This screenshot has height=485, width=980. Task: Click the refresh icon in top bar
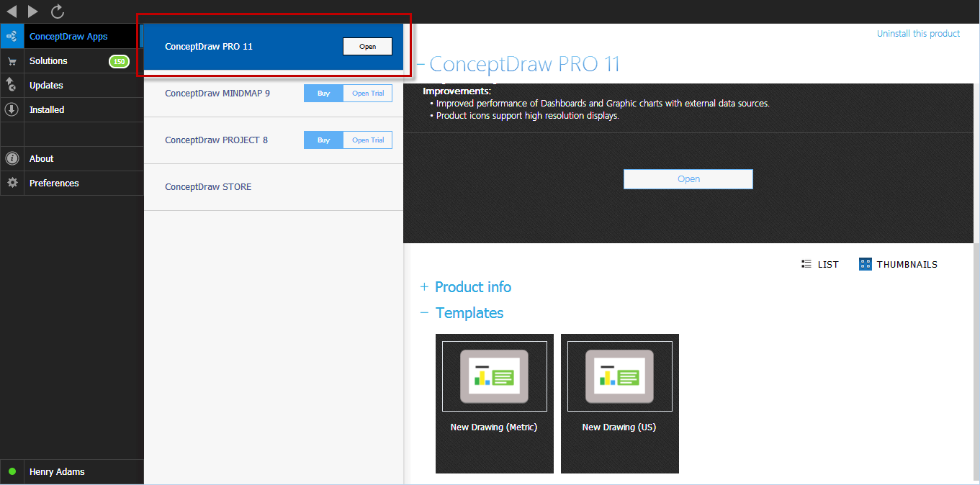pyautogui.click(x=58, y=11)
